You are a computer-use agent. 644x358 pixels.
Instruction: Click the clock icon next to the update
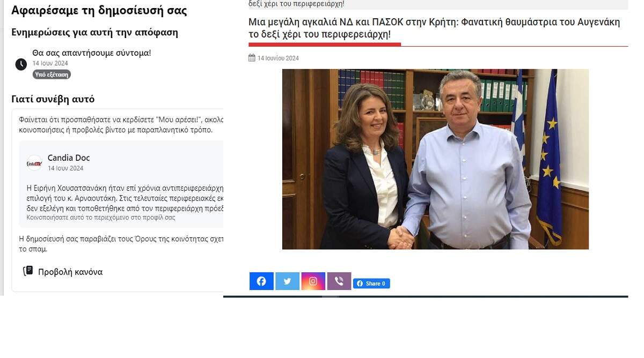click(x=21, y=64)
